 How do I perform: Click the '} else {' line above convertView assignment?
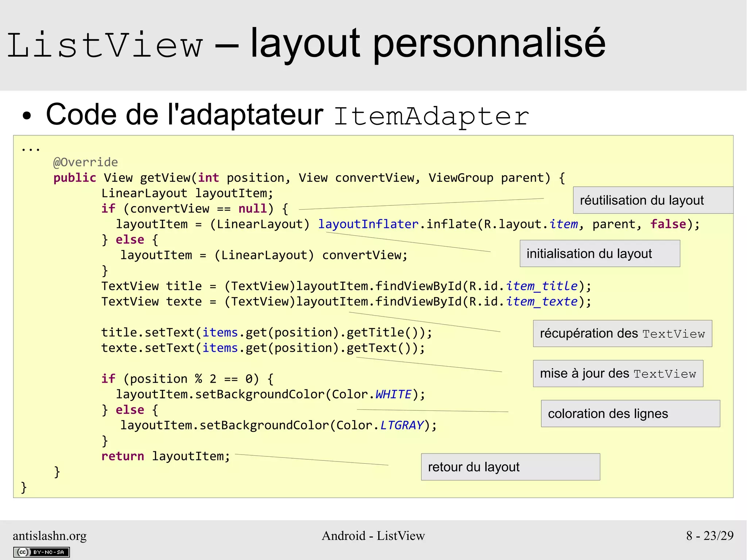130,240
